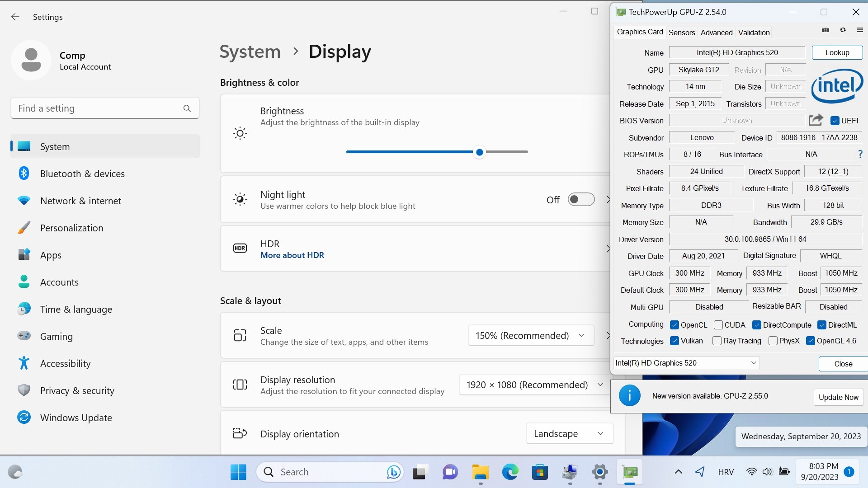Take a GPU-Z screenshot with the camera icon
Viewport: 868px width, 488px height.
(x=826, y=30)
